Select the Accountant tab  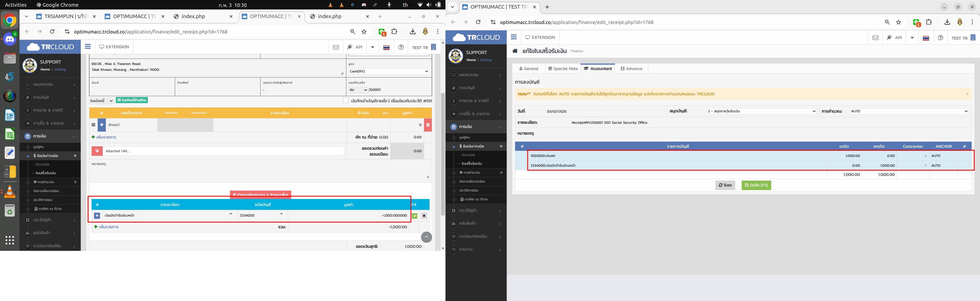click(x=598, y=69)
